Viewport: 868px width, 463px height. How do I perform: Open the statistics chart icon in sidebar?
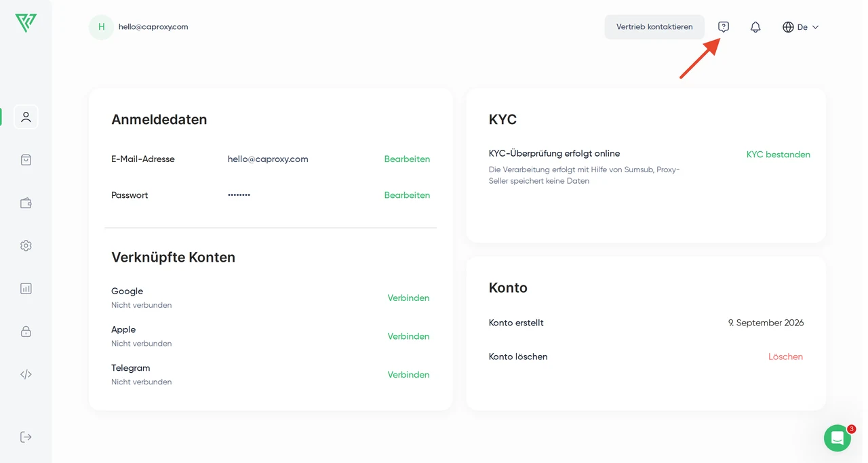(26, 288)
